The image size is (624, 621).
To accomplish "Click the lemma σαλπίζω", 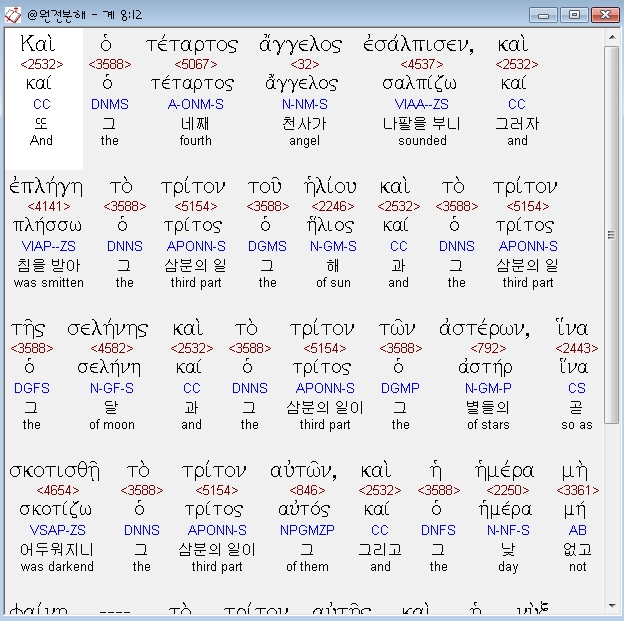I will [419, 84].
